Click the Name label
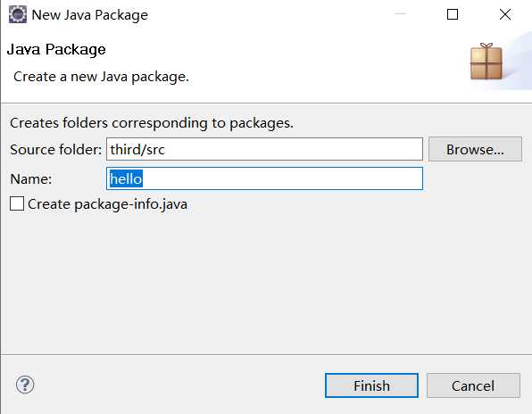Screen dimensions: 532x414 [31, 179]
